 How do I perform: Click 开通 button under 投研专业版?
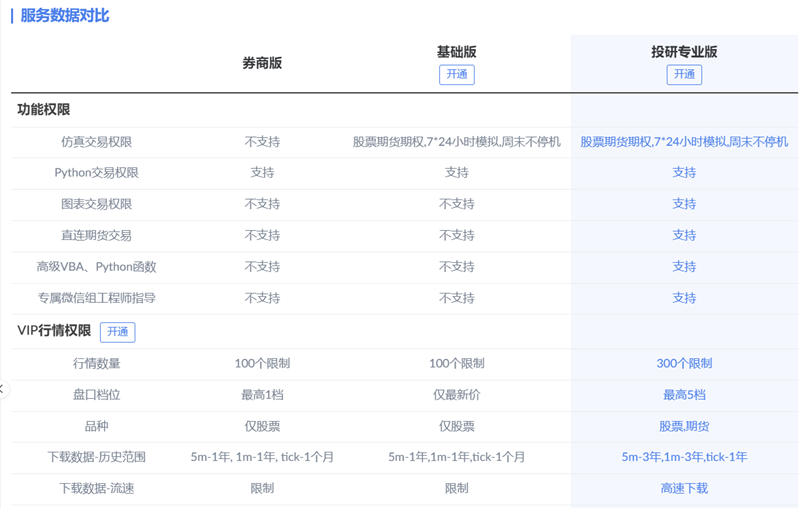(x=684, y=74)
